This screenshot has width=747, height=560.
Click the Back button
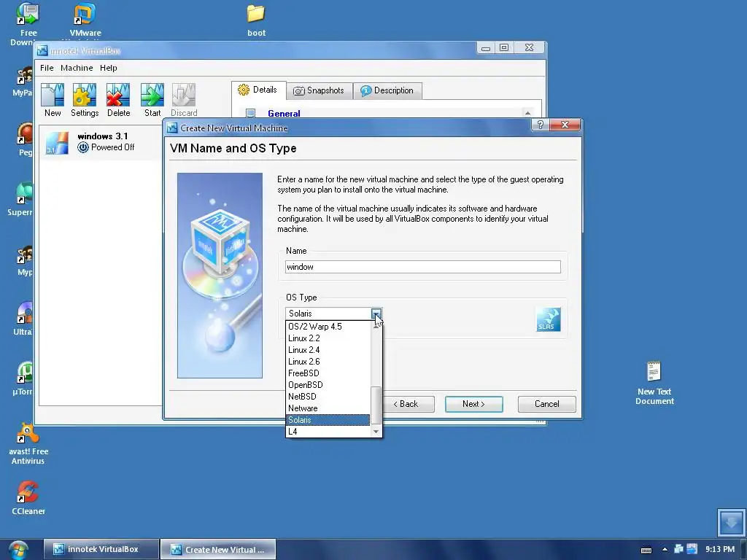click(408, 404)
